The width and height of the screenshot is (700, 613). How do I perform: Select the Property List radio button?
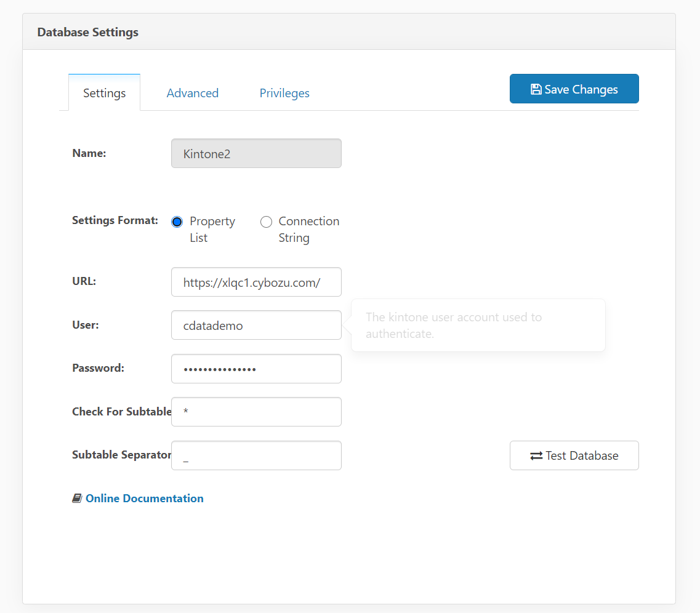177,222
